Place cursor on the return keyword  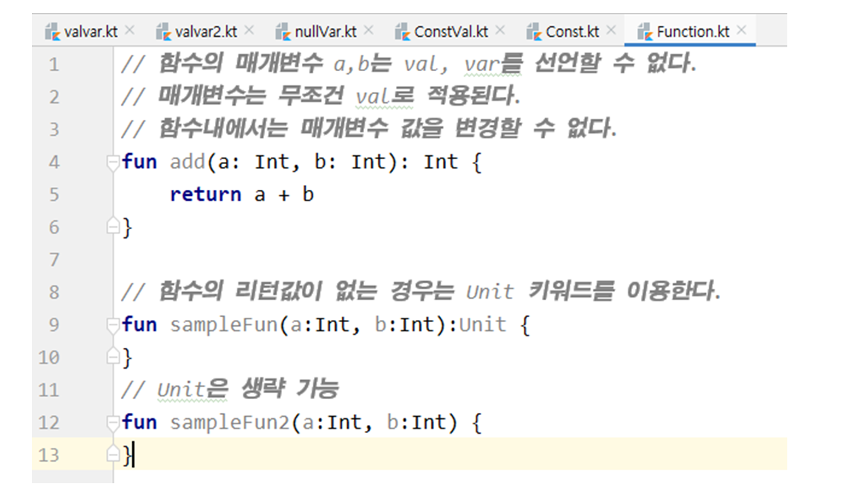(x=205, y=195)
